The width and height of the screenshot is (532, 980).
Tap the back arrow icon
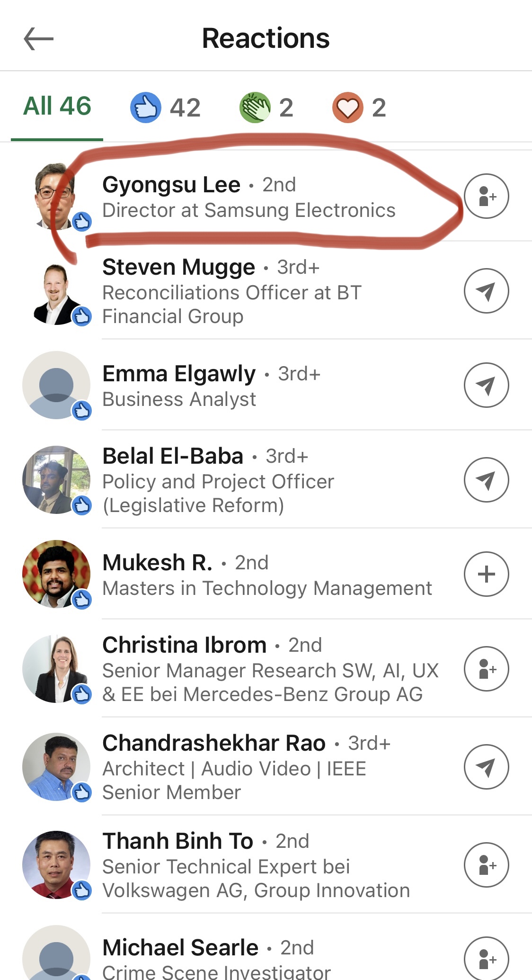pyautogui.click(x=39, y=39)
